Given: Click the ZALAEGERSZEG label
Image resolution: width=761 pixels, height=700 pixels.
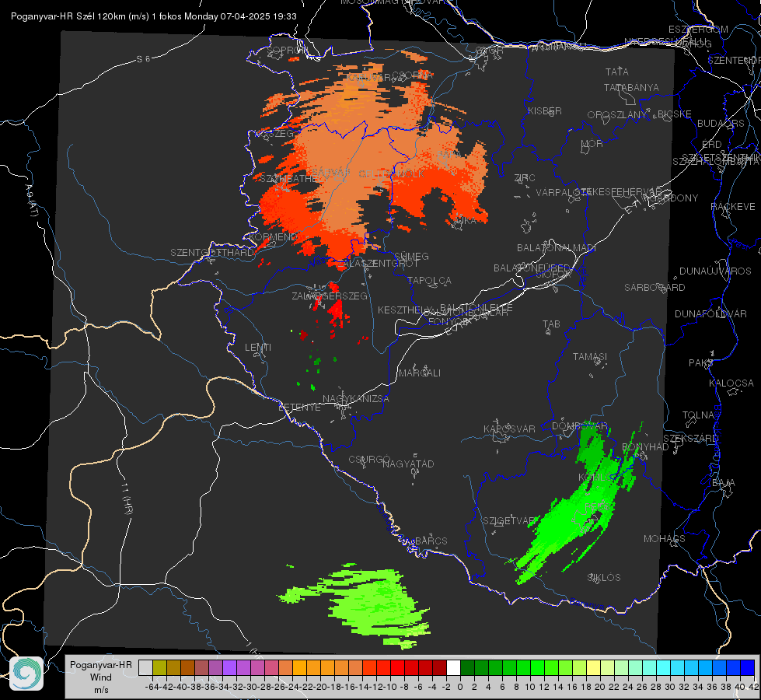Looking at the screenshot, I should click(330, 296).
